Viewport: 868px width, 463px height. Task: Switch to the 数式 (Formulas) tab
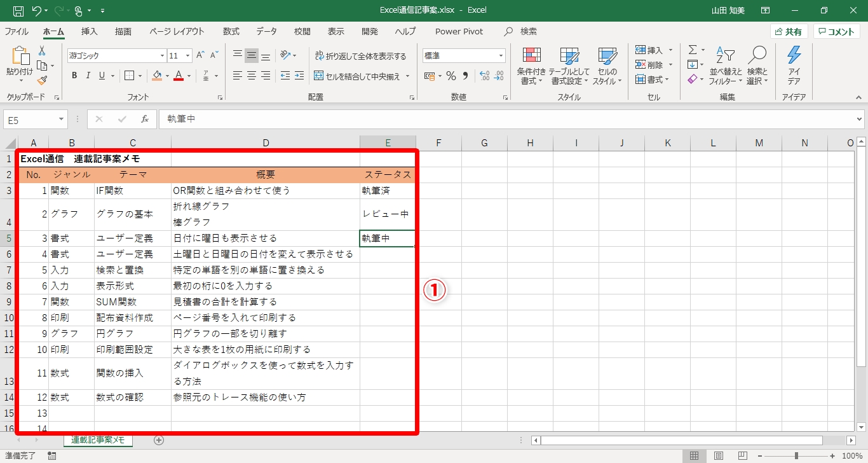coord(231,31)
